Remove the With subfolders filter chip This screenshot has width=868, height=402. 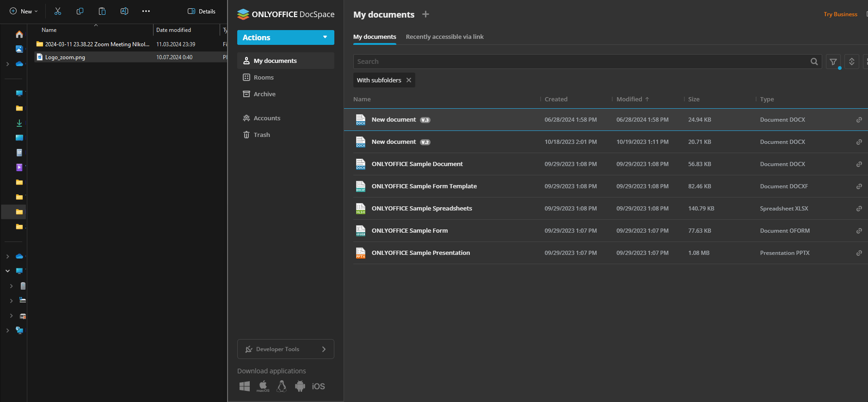409,80
